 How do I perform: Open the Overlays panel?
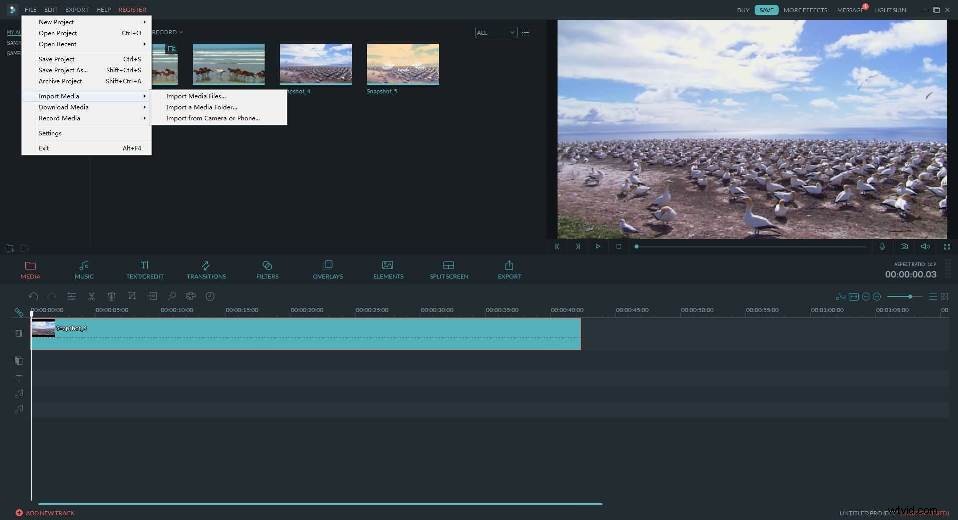327,269
